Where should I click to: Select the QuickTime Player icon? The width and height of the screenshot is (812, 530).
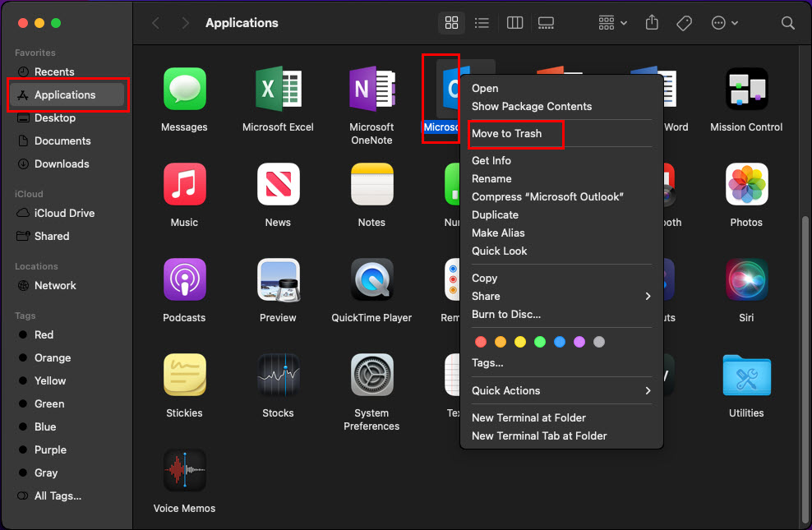pyautogui.click(x=371, y=279)
